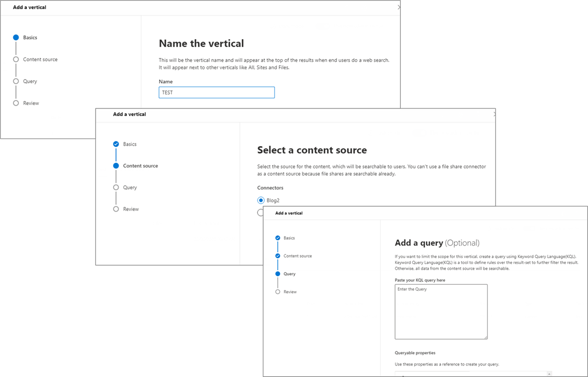Select Query step in first window
This screenshot has width=588, height=377.
(30, 81)
